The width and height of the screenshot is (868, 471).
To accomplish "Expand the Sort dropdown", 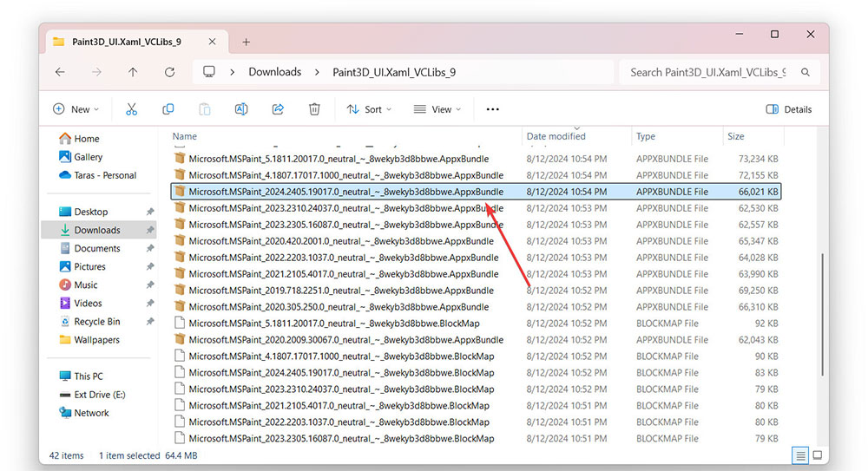I will pos(369,109).
